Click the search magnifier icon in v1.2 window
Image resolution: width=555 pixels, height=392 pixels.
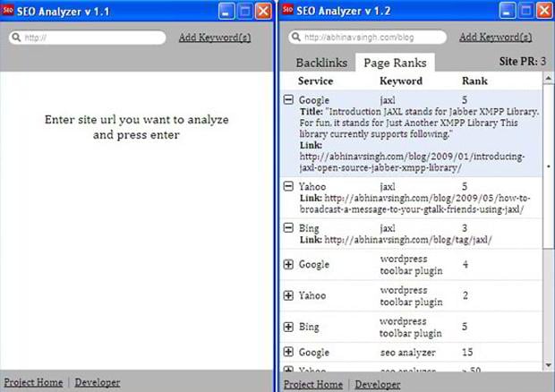pyautogui.click(x=295, y=38)
